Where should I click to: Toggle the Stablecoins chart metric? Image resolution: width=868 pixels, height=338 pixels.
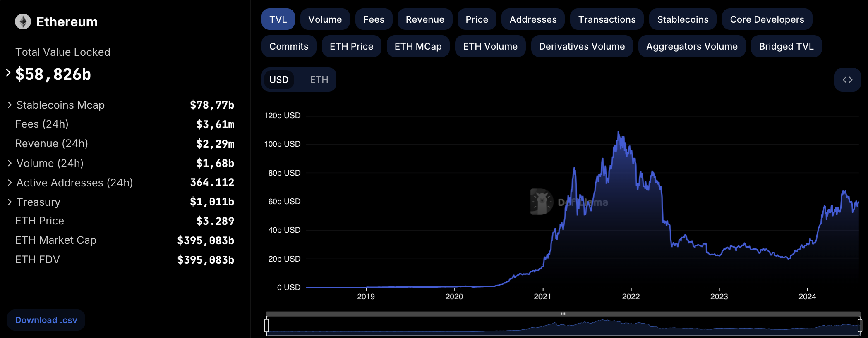[x=683, y=19]
